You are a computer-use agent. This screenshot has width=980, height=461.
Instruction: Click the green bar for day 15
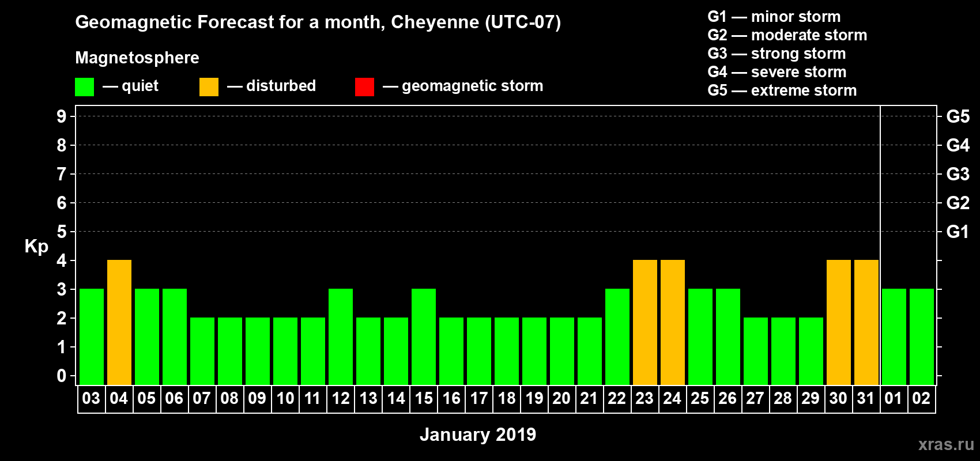pyautogui.click(x=424, y=337)
